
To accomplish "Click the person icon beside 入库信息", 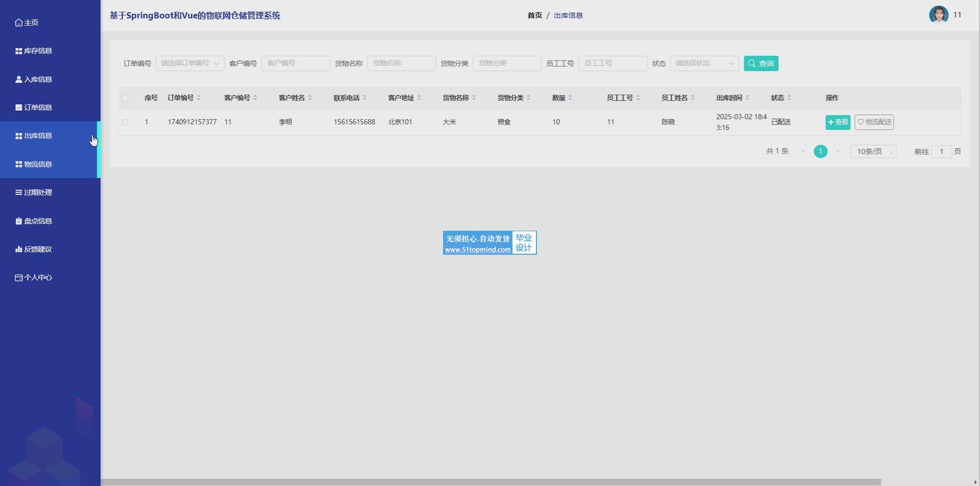I will [18, 79].
